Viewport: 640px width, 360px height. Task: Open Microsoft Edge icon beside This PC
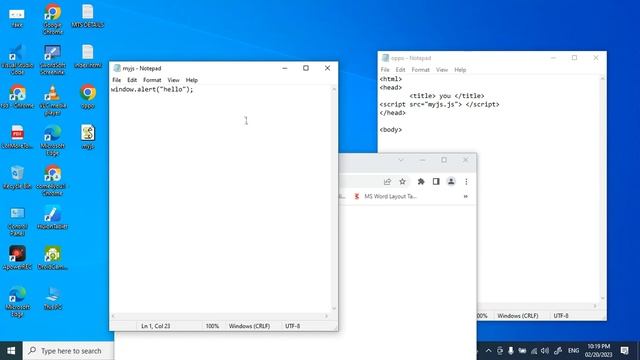(17, 302)
